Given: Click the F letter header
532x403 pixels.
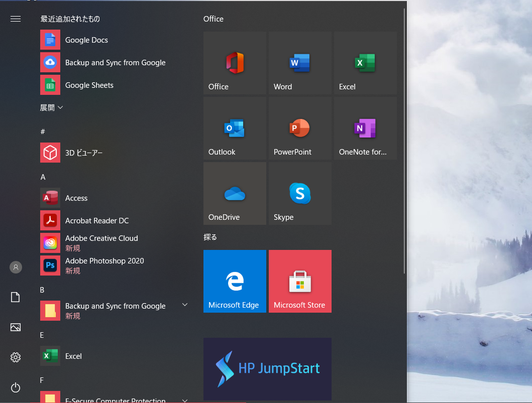Looking at the screenshot, I should (42, 380).
